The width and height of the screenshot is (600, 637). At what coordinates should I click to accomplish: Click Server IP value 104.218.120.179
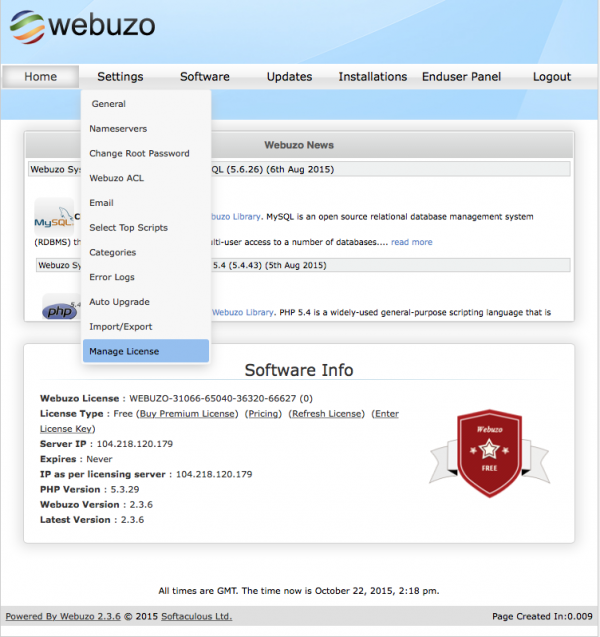[x=135, y=444]
